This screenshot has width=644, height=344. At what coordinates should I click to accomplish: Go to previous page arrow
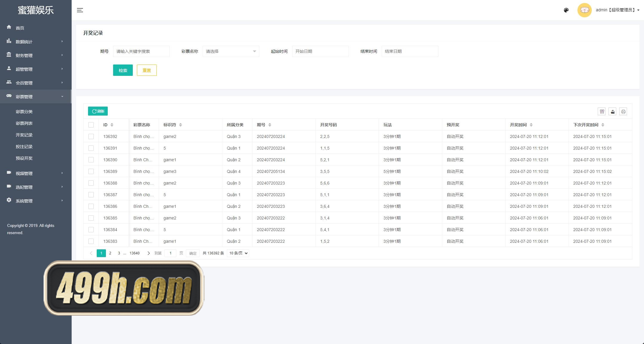[x=91, y=253]
